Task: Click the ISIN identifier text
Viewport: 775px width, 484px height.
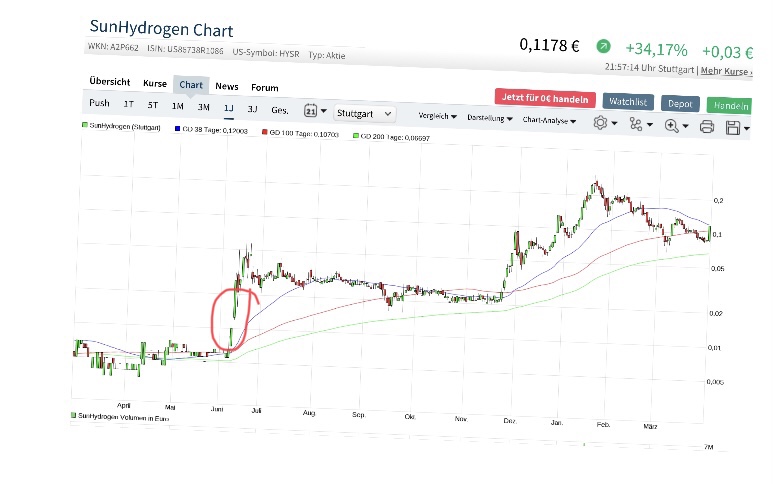Action: (x=185, y=50)
